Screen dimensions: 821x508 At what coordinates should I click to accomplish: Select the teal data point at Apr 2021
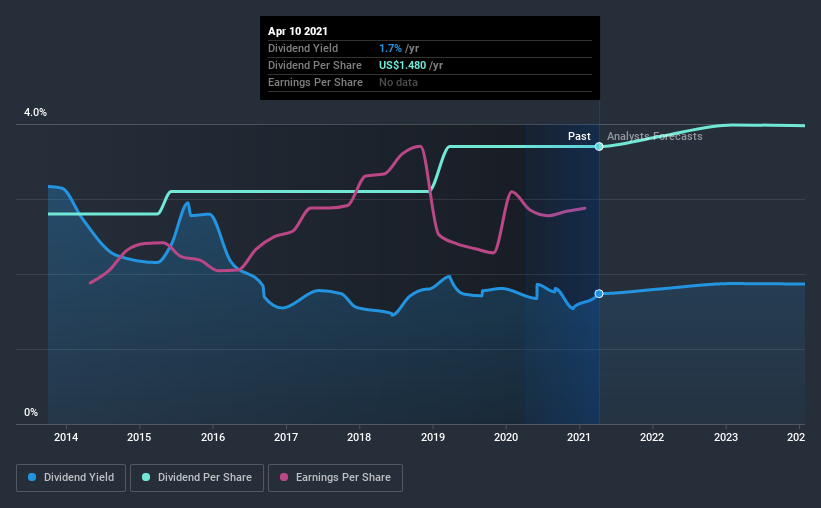(x=599, y=147)
